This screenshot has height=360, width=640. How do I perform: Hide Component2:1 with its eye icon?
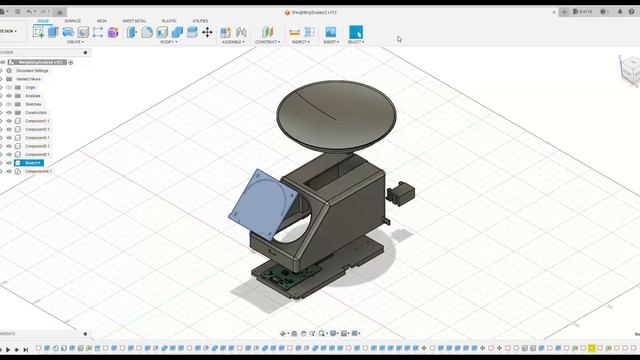[9, 129]
